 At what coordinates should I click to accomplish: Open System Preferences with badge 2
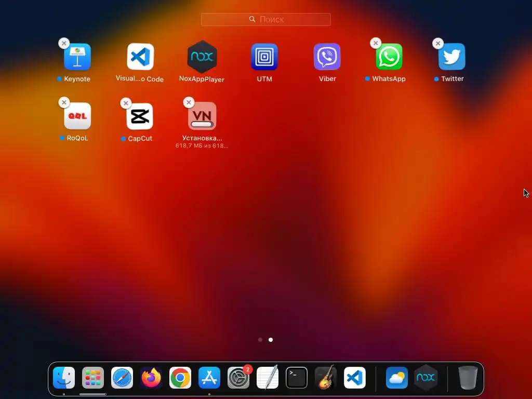tap(238, 378)
